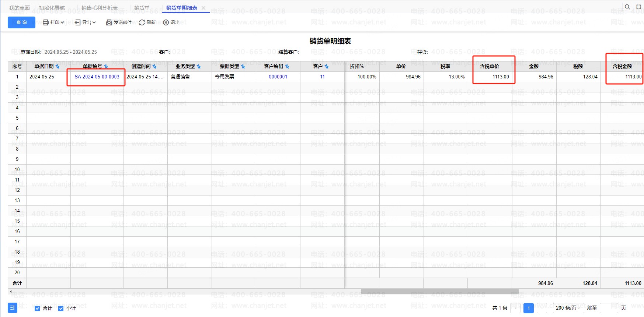This screenshot has height=317, width=644.
Task: Click the 查询 query button
Action: 21,22
